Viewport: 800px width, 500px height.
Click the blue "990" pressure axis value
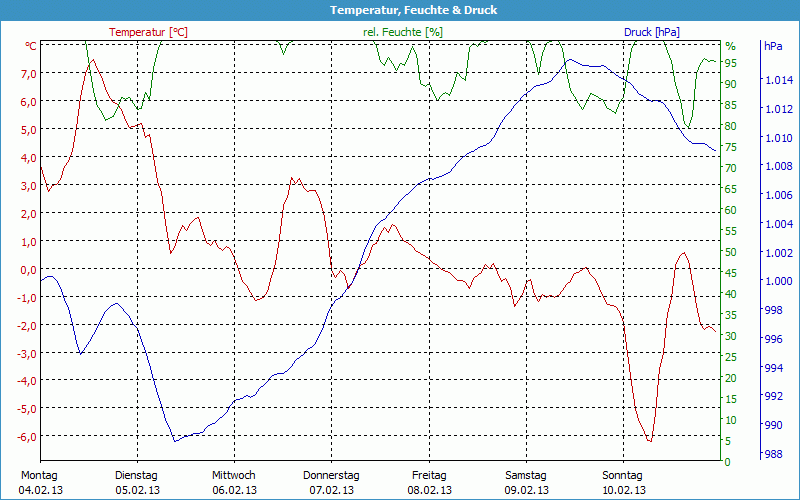click(x=772, y=425)
